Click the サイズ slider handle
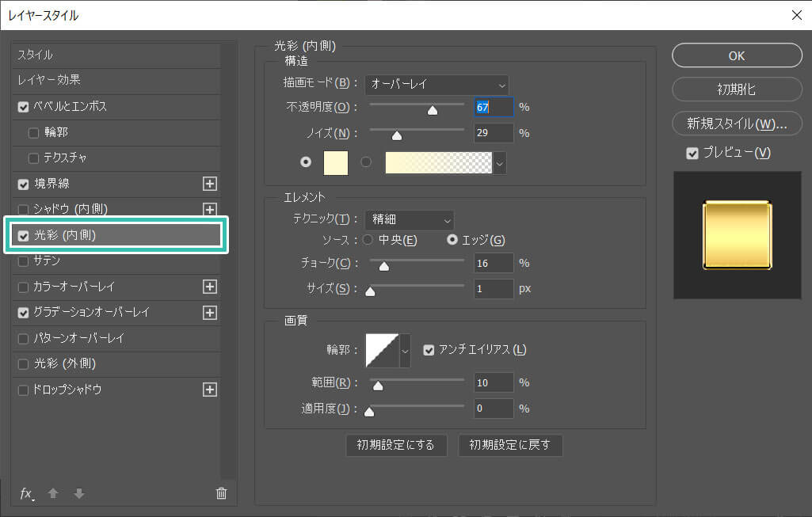 [370, 291]
